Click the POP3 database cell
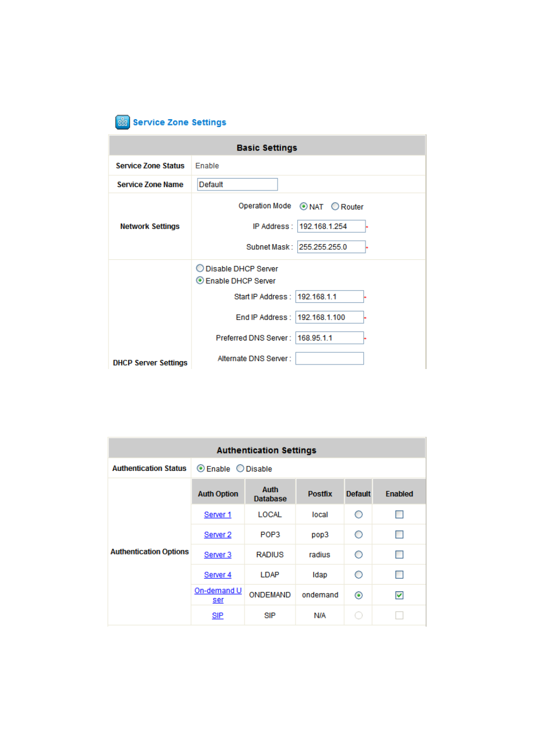 point(270,535)
